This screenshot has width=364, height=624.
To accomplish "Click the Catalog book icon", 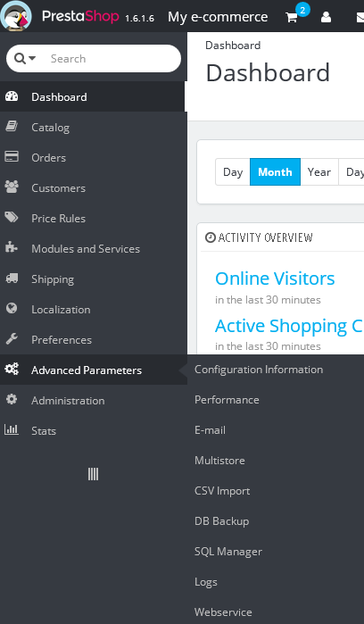I will [x=12, y=127].
